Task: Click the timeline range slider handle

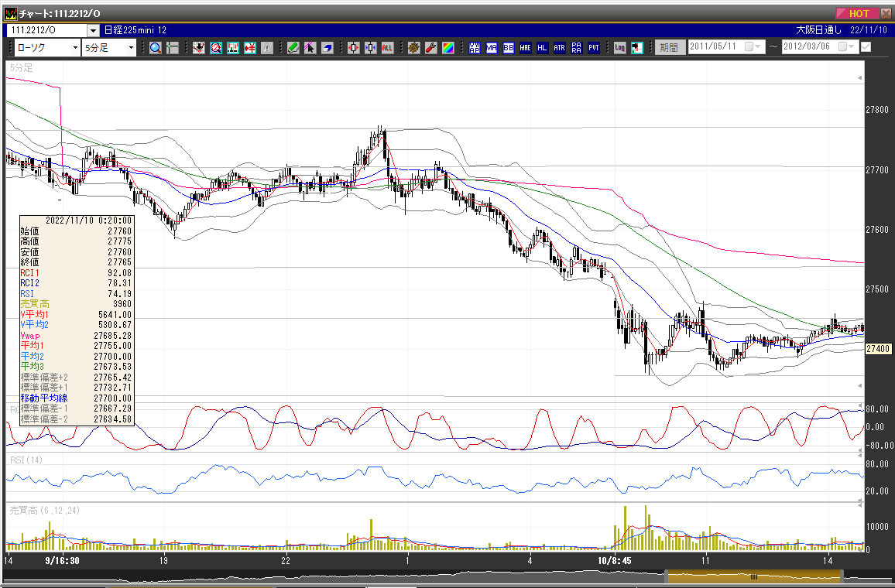Action: (x=753, y=576)
